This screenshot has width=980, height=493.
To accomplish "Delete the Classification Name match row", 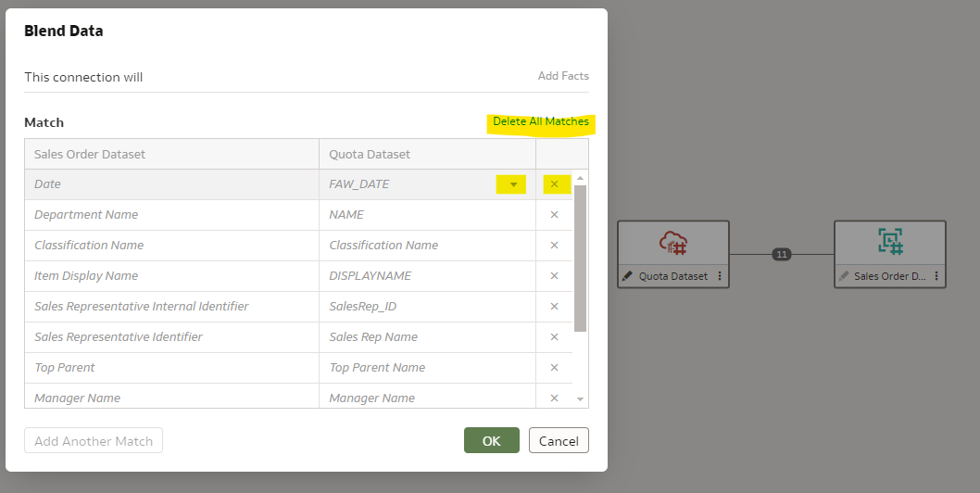I will click(x=554, y=246).
